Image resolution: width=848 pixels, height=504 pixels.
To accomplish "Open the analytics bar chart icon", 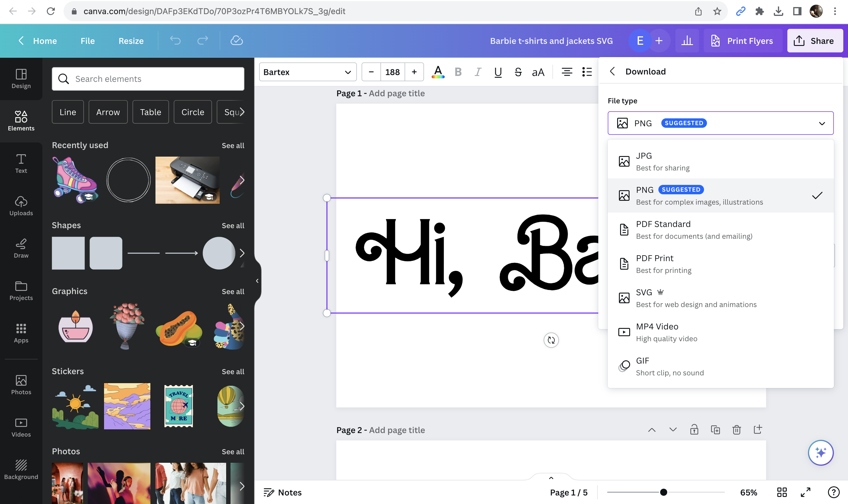I will coord(687,41).
